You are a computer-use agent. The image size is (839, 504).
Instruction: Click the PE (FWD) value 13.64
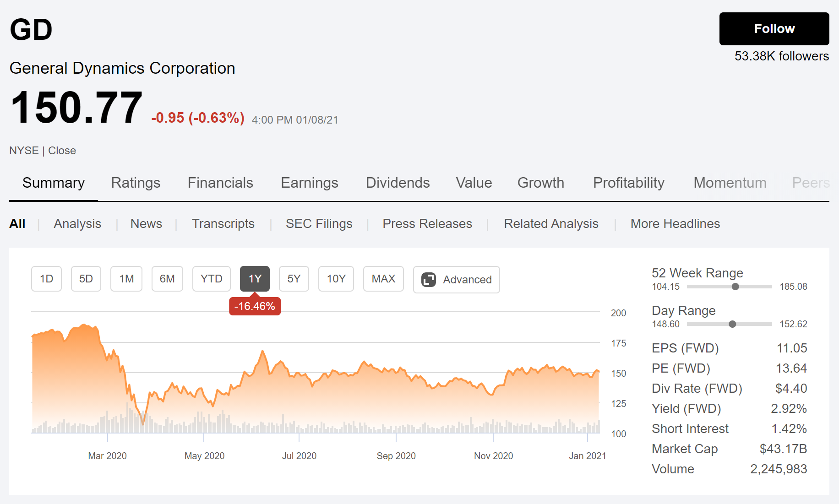[791, 368]
